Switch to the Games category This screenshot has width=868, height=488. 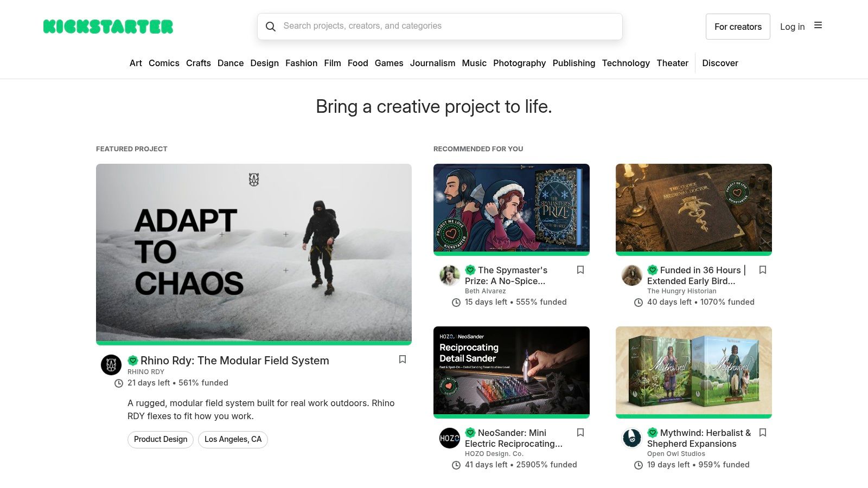tap(389, 63)
